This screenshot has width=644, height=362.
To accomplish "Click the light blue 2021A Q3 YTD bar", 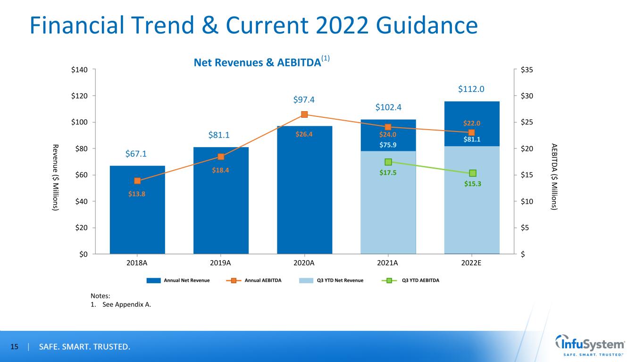I will (x=388, y=212).
